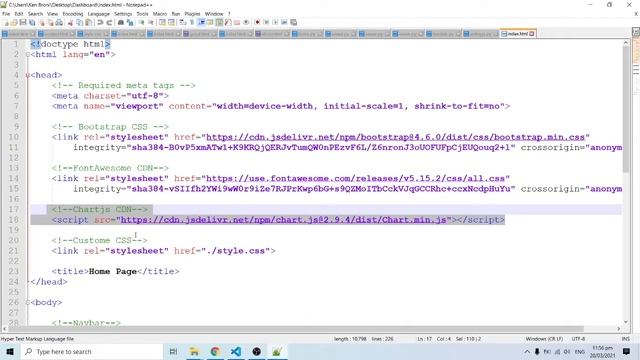Open the Function List toolbar icon
The height and width of the screenshot is (360, 640).
228,22
